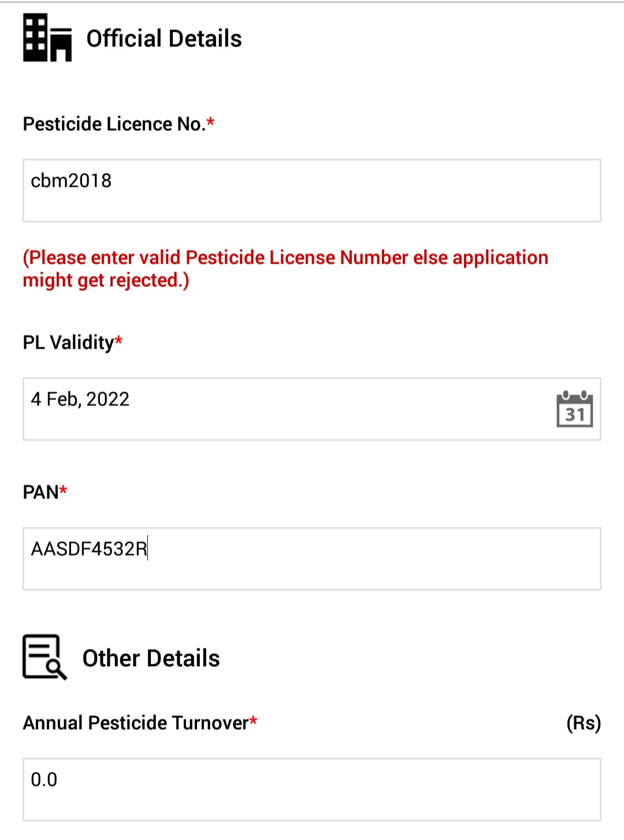Image resolution: width=624 pixels, height=840 pixels.
Task: Focus the Pesticide Licence No. input field
Action: point(312,191)
